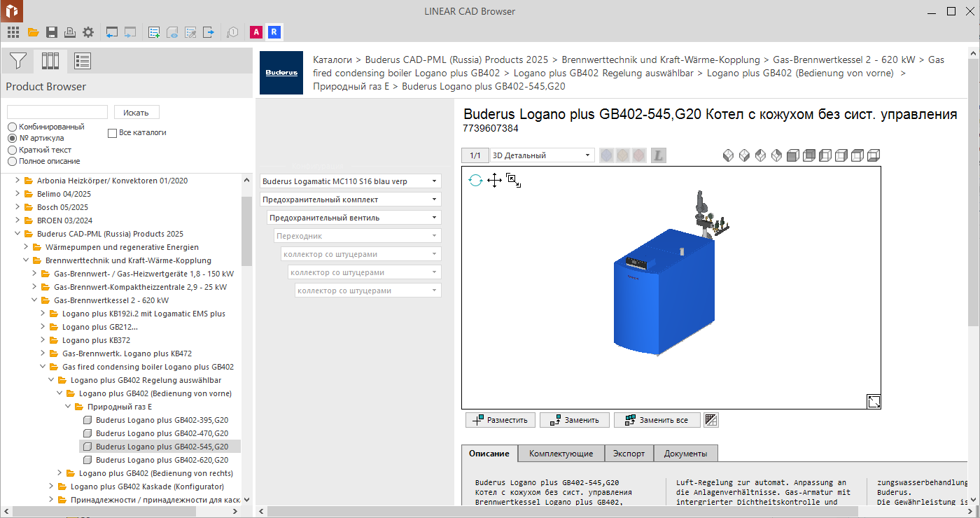This screenshot has height=518, width=980.
Task: Activate the rotate tool in 3D viewer
Action: [x=475, y=181]
